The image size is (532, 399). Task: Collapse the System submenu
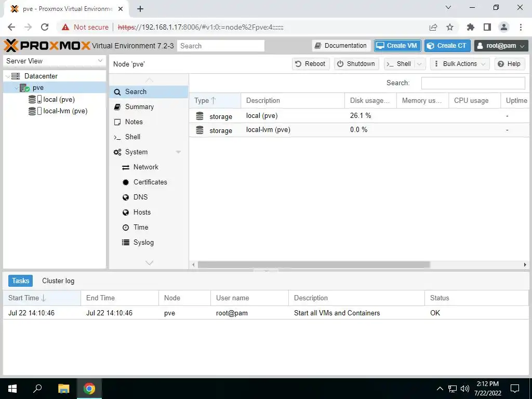178,152
